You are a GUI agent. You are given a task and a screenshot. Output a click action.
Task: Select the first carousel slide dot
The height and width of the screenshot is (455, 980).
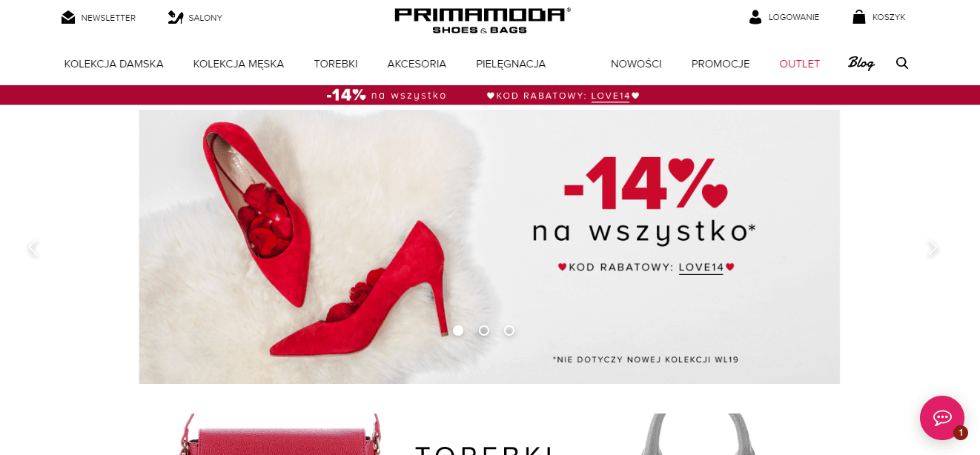coord(458,331)
